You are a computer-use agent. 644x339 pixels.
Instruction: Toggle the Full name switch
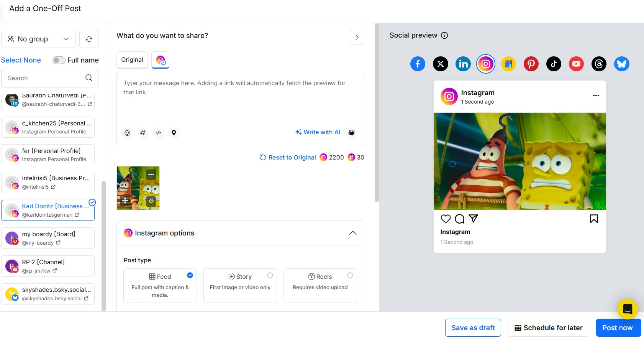pyautogui.click(x=59, y=60)
